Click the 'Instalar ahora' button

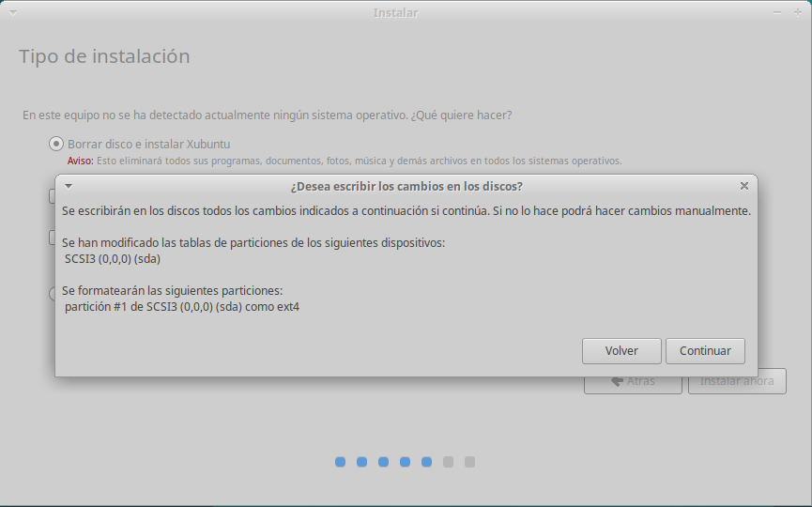coord(737,381)
